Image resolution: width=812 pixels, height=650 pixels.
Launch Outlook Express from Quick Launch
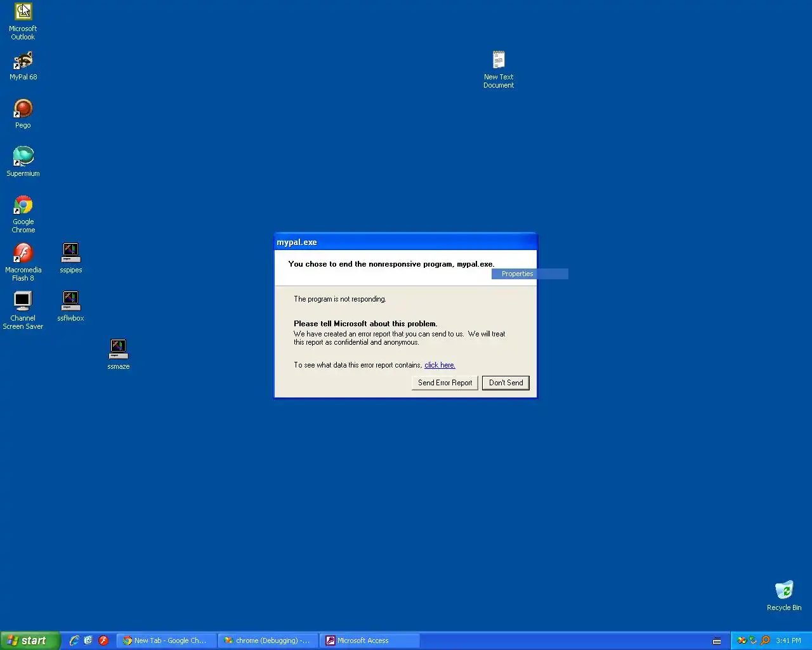(88, 640)
